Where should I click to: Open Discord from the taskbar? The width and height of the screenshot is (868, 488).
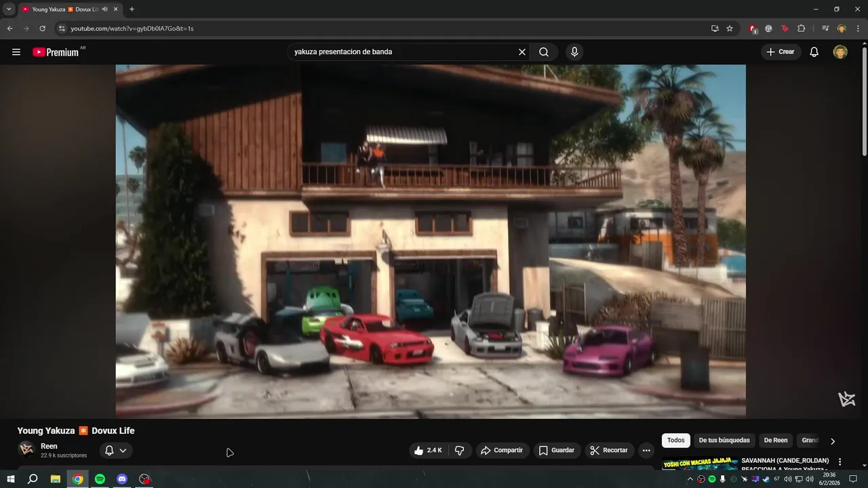122,479
